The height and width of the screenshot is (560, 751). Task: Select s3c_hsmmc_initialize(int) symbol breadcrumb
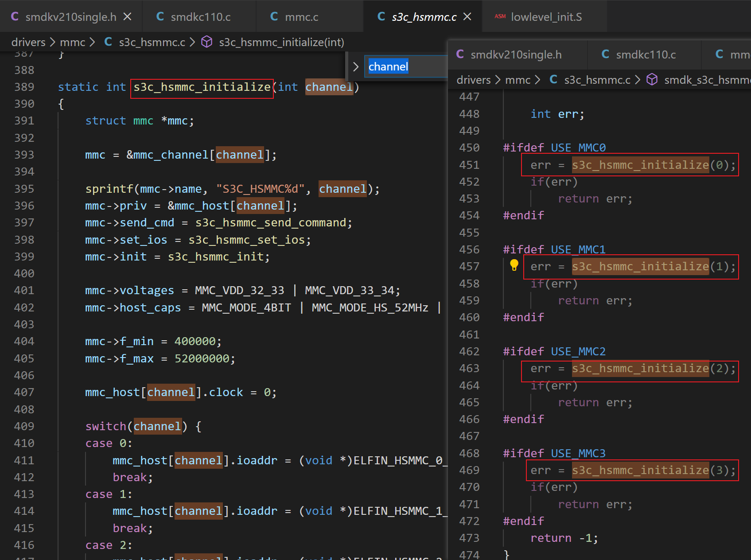point(281,42)
